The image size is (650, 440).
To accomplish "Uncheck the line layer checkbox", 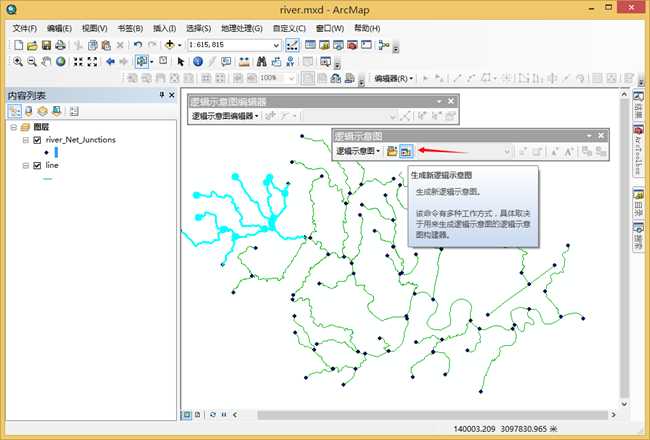I will [38, 165].
